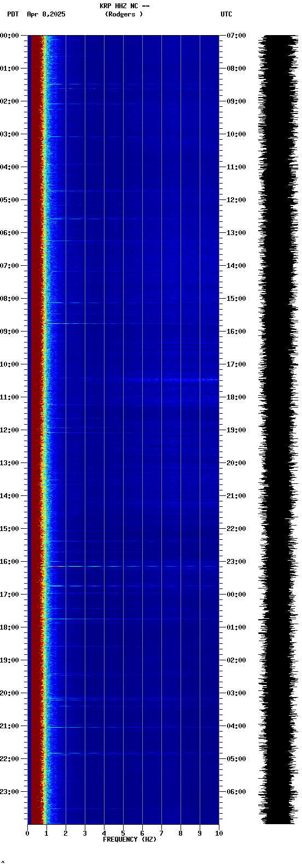Click the 08:00 PDT time label on left axis
The height and width of the screenshot is (868, 302).
10,299
